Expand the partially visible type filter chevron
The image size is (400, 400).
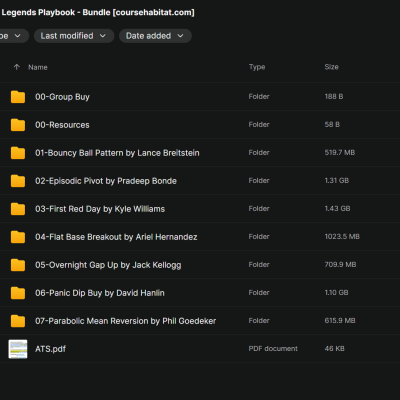(18, 36)
